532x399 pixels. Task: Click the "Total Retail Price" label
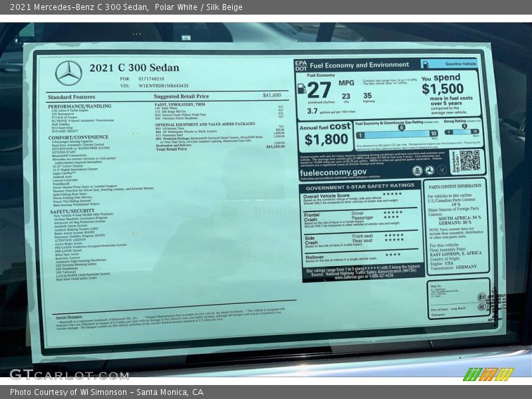(172, 149)
